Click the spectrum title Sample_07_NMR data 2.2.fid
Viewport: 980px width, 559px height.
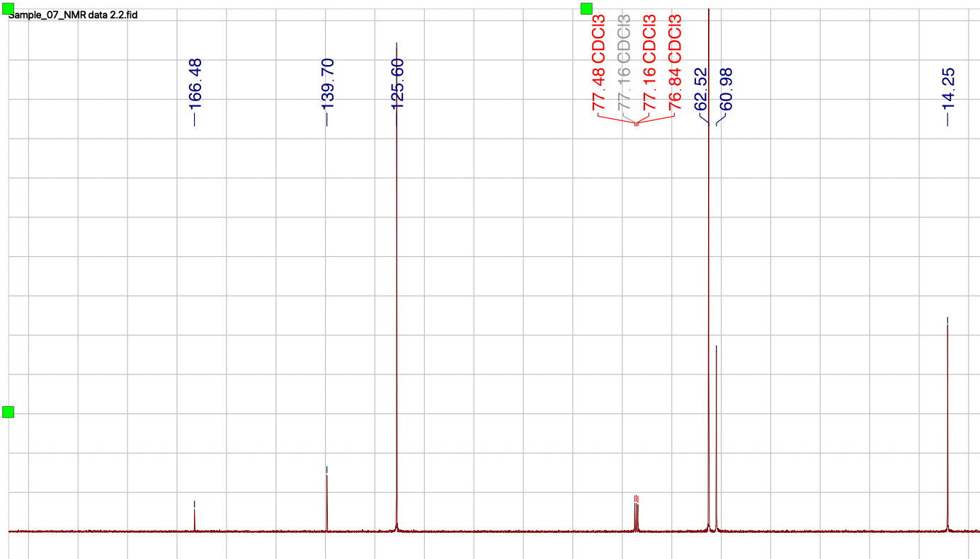(71, 13)
